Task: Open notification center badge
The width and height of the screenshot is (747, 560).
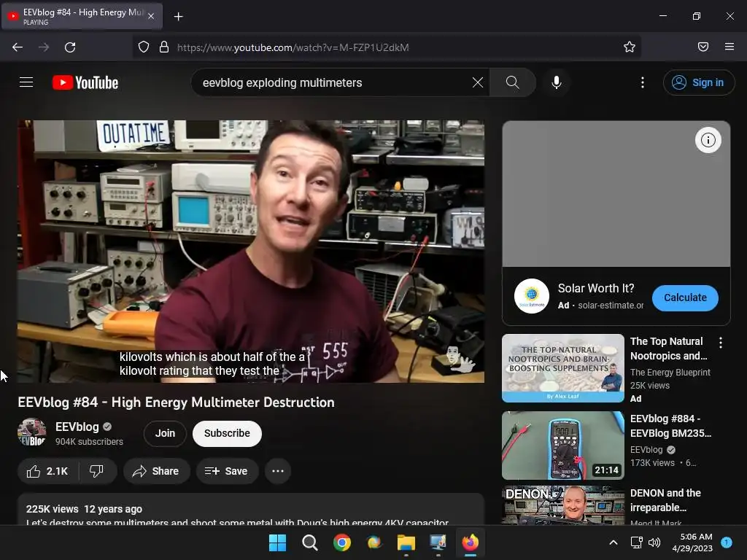Action: tap(727, 542)
